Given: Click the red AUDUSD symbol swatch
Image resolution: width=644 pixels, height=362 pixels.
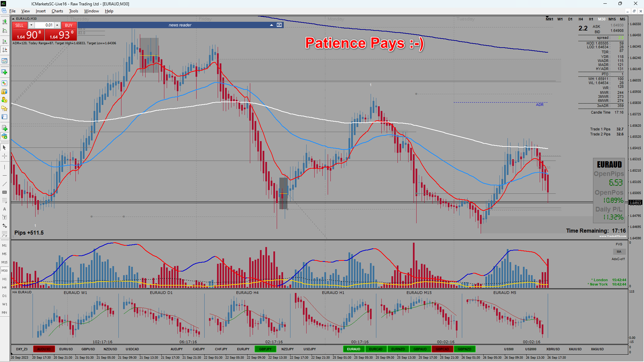Looking at the screenshot, I should pyautogui.click(x=44, y=349).
